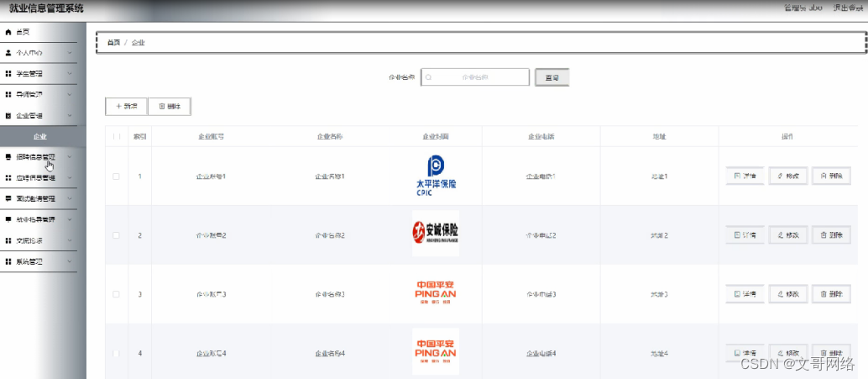Toggle the select-all checkbox in table header
This screenshot has height=379, width=868.
(116, 136)
